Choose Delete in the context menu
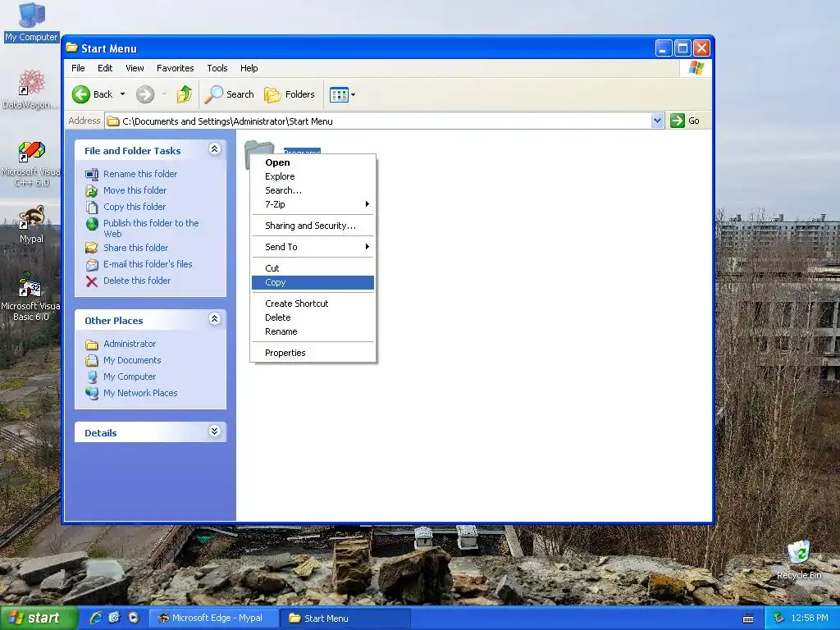The width and height of the screenshot is (840, 630). point(313,317)
